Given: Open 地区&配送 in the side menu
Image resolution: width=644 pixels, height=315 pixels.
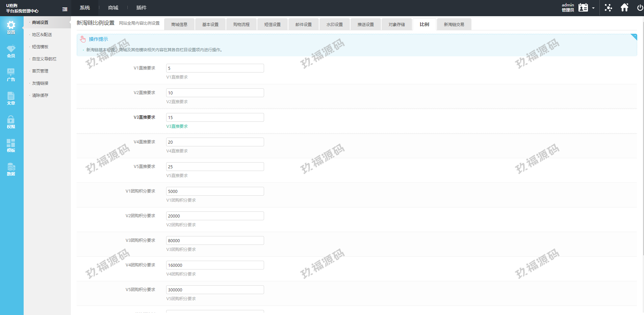Looking at the screenshot, I should click(42, 35).
